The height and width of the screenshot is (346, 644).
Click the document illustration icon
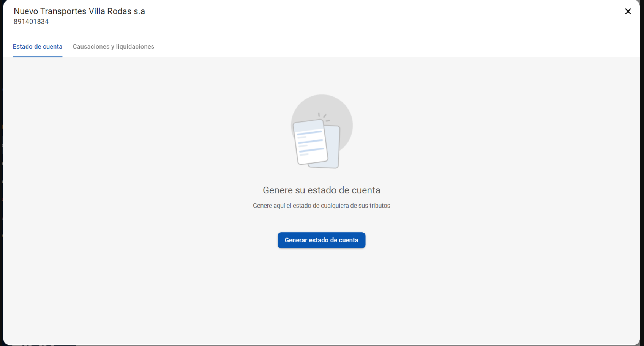pyautogui.click(x=322, y=131)
